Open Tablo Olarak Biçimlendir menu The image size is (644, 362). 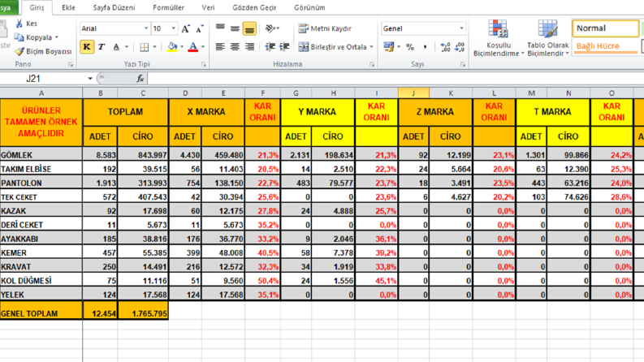548,38
